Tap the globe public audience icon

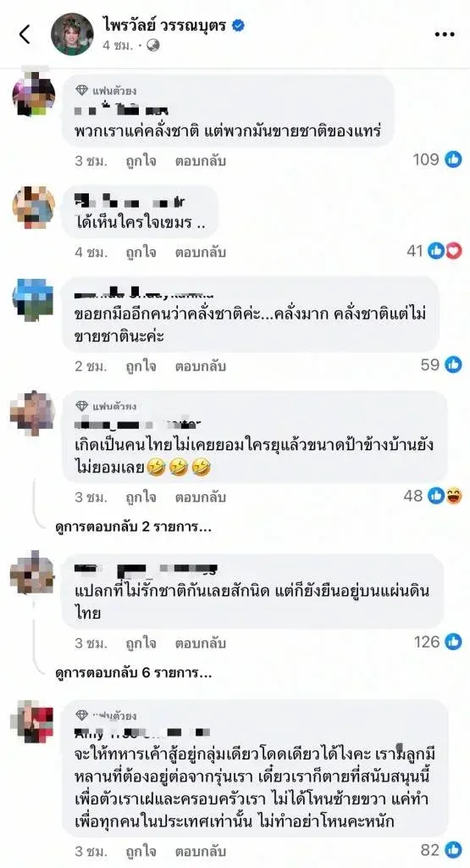(153, 46)
